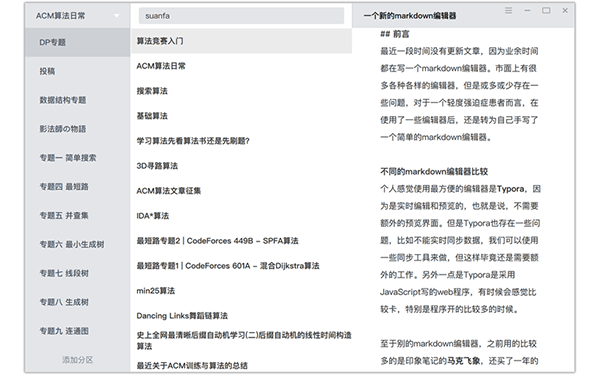Image resolution: width=600 pixels, height=375 pixels.
Task: Open the article ACM算法文章征集
Action: tap(241, 191)
